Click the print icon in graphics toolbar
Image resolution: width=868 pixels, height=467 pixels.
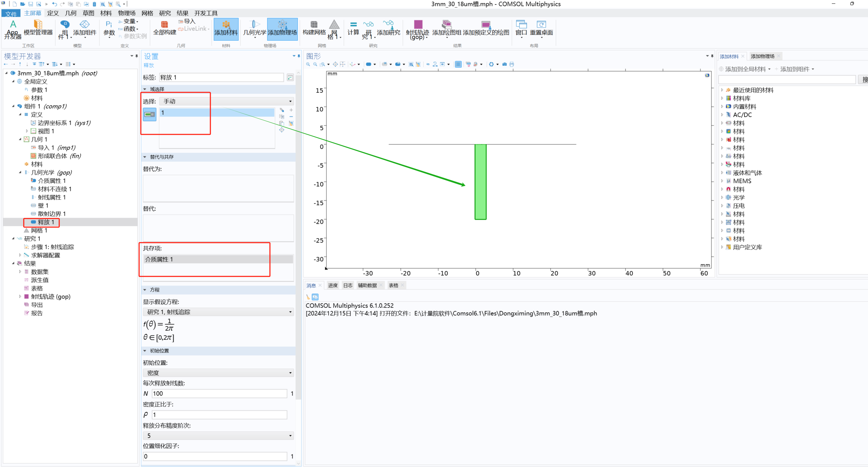click(x=512, y=64)
